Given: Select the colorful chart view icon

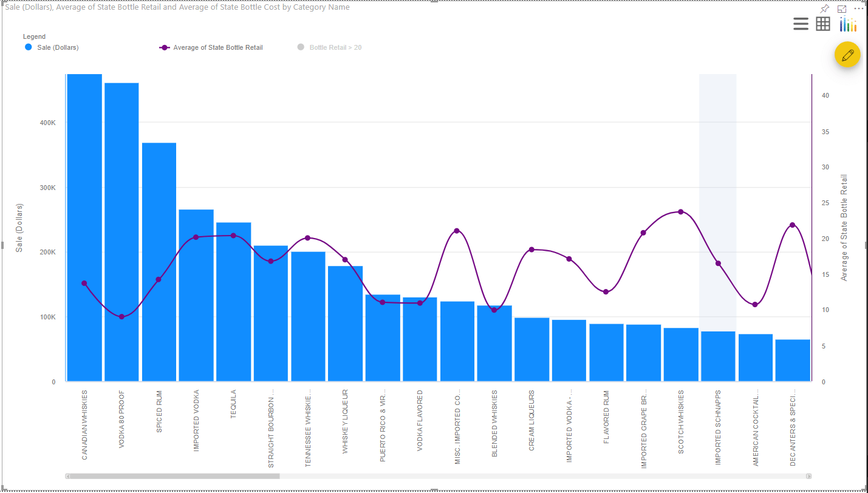Looking at the screenshot, I should pos(849,24).
